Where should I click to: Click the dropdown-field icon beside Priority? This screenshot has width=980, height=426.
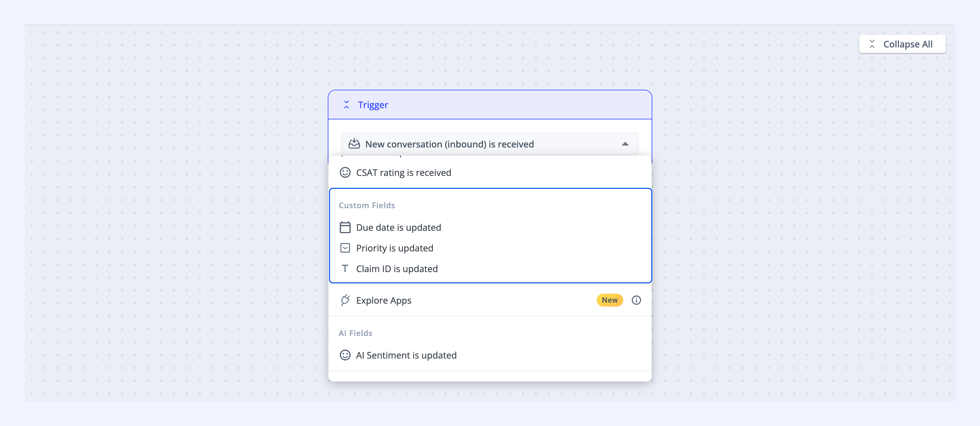pos(345,248)
